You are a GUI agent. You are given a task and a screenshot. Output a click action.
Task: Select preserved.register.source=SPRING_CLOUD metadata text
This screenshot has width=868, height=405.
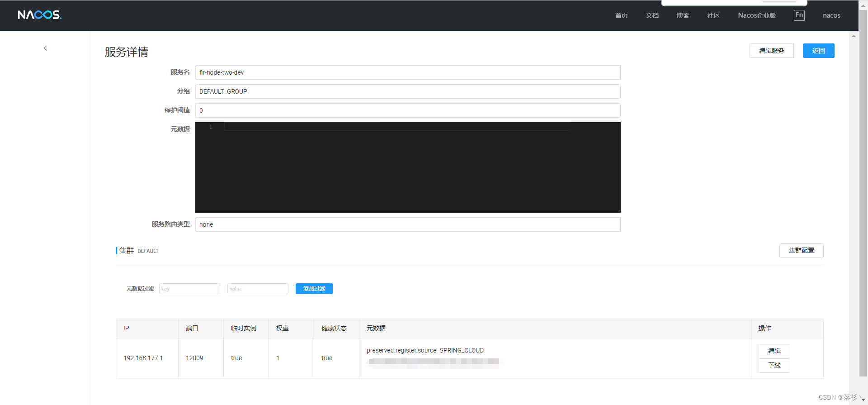click(x=425, y=350)
